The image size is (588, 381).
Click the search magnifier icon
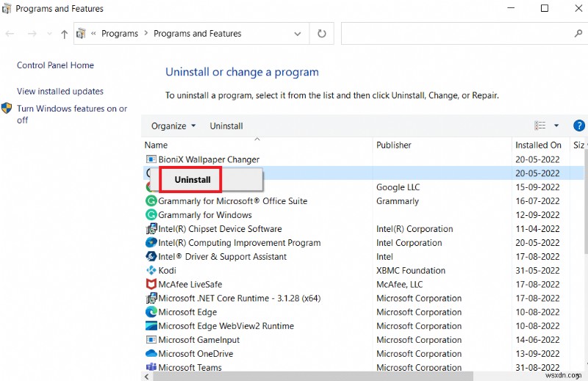click(x=578, y=34)
